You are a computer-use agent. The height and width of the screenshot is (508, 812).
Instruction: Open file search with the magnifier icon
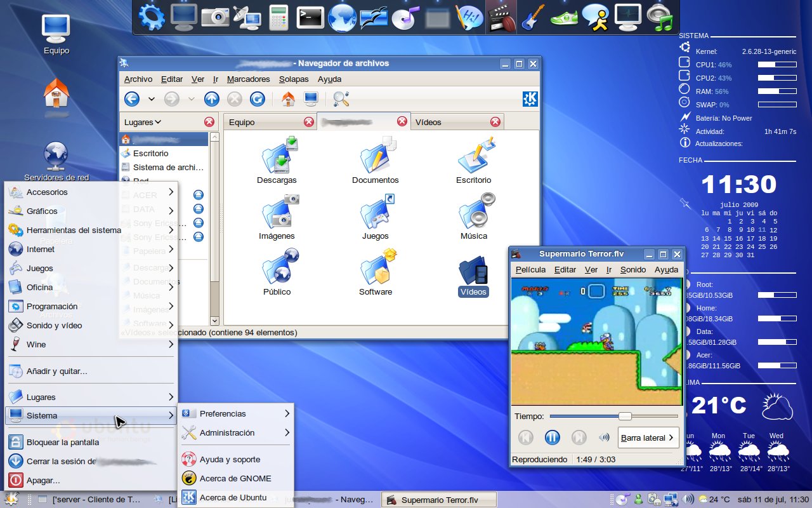click(341, 99)
